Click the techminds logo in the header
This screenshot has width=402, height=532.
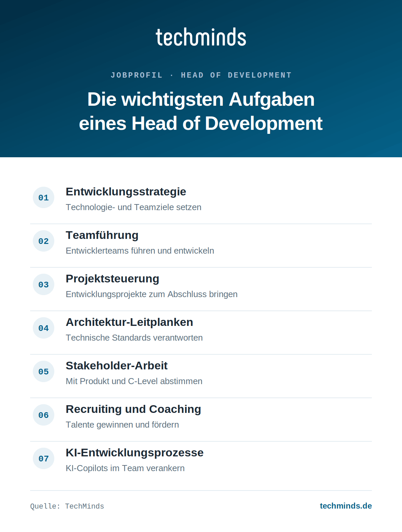pos(201,37)
